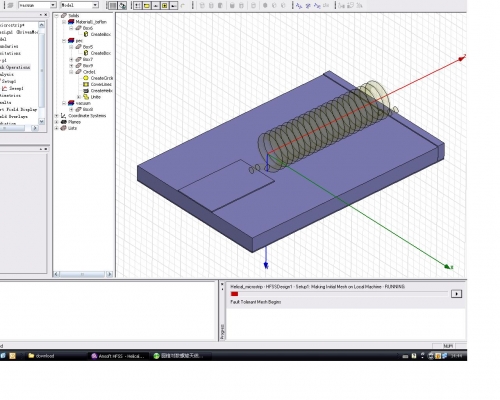Select Sweep1 in project tree
Screen dimensions: 500x400
(16, 88)
